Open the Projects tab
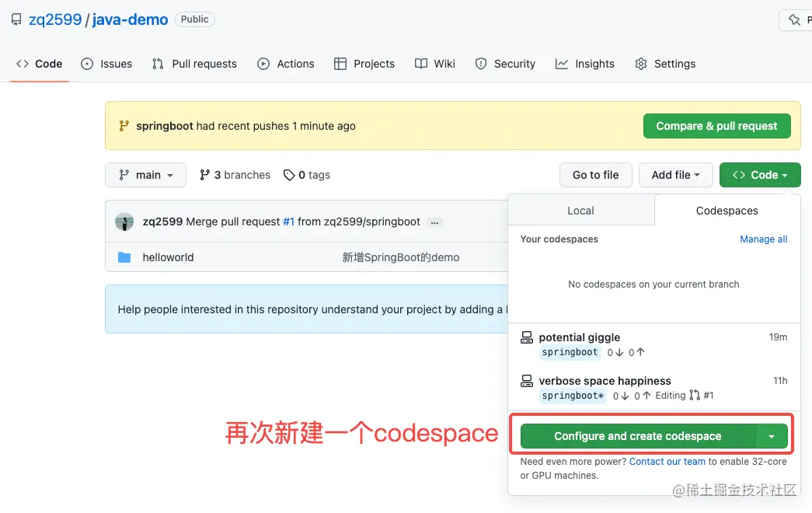This screenshot has height=513, width=812. pos(364,64)
